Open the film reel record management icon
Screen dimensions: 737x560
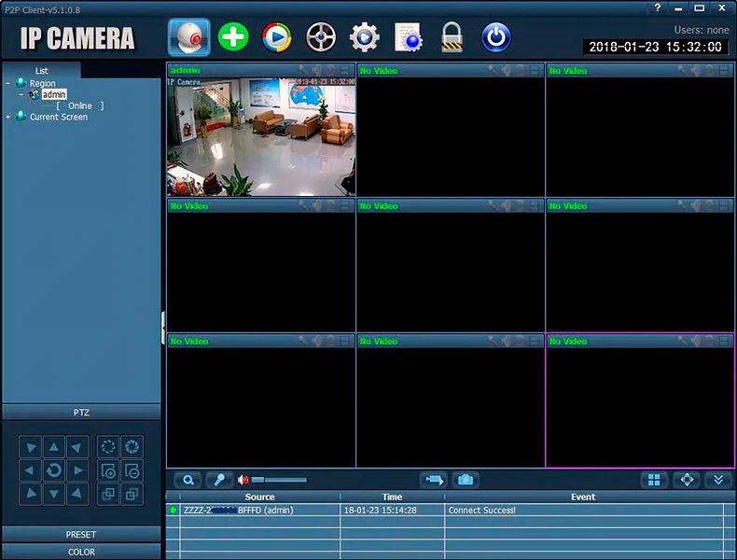pos(321,37)
